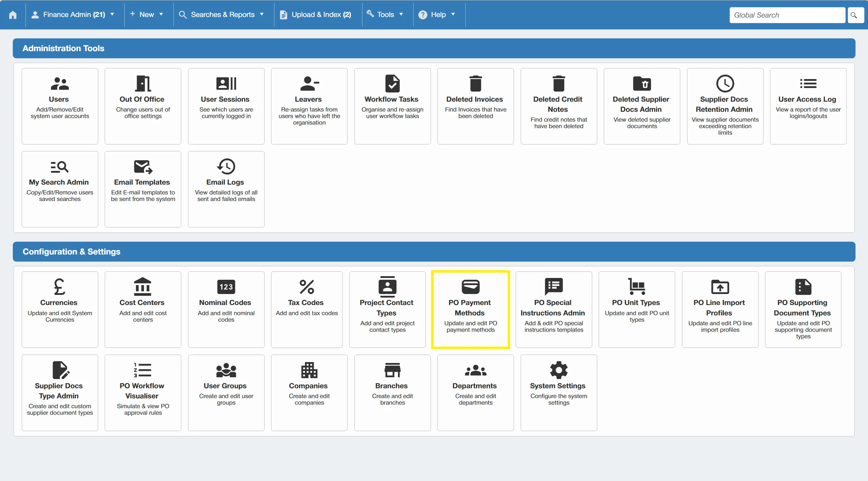Click the home icon in navbar
Image resolution: width=868 pixels, height=481 pixels.
(x=13, y=15)
